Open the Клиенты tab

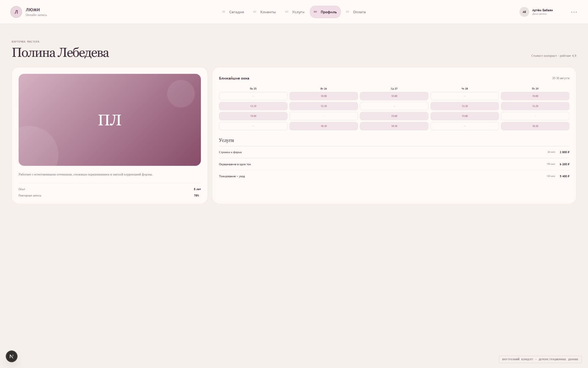tap(265, 12)
